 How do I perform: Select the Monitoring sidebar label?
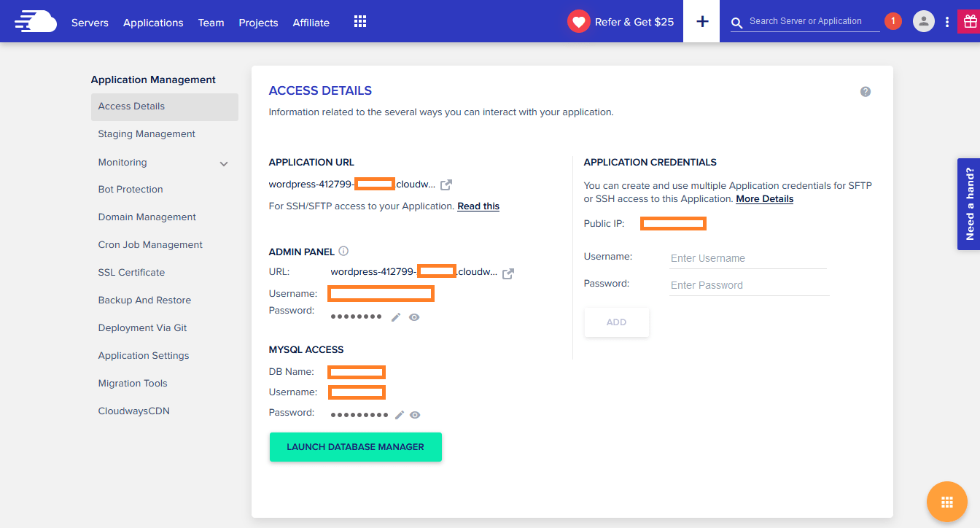click(x=122, y=163)
